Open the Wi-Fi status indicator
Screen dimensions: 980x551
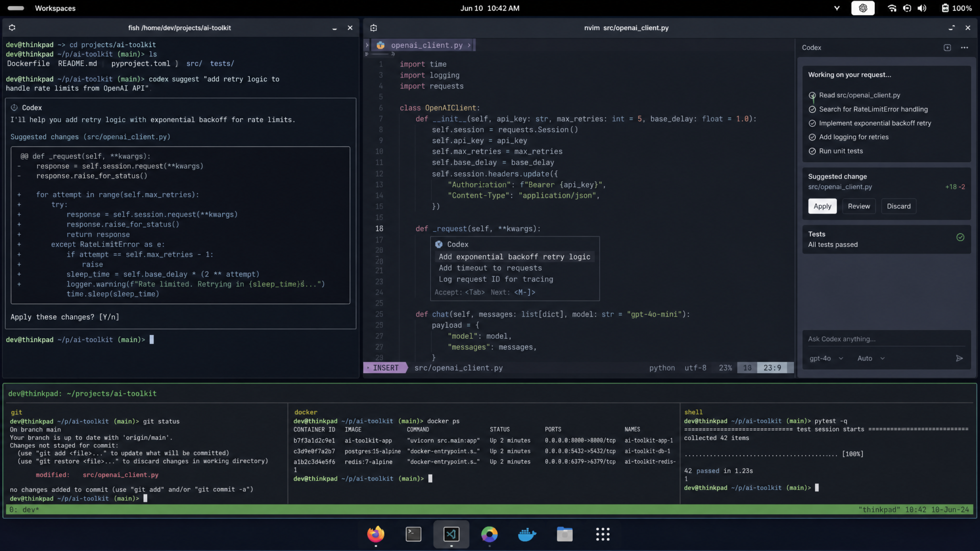pos(892,8)
